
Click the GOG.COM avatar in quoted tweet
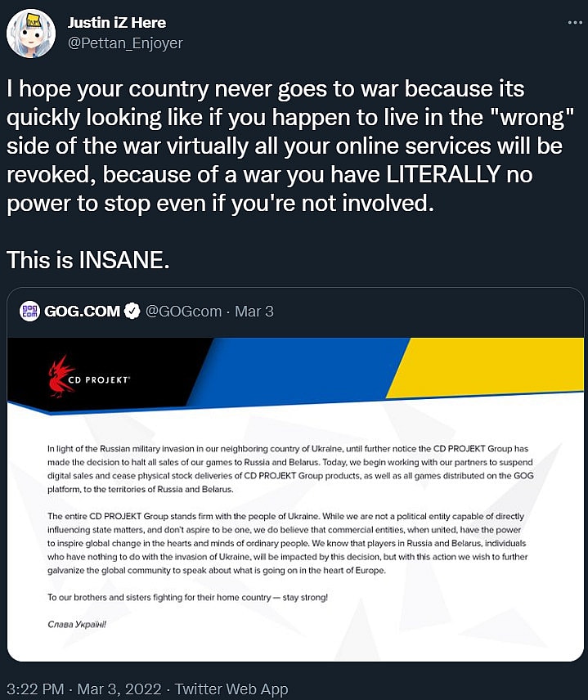click(29, 311)
